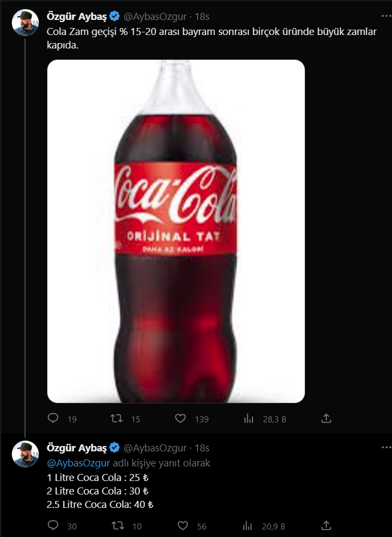The image size is (392, 537).
Task: View analytics of the first tweet
Action: coord(249,419)
